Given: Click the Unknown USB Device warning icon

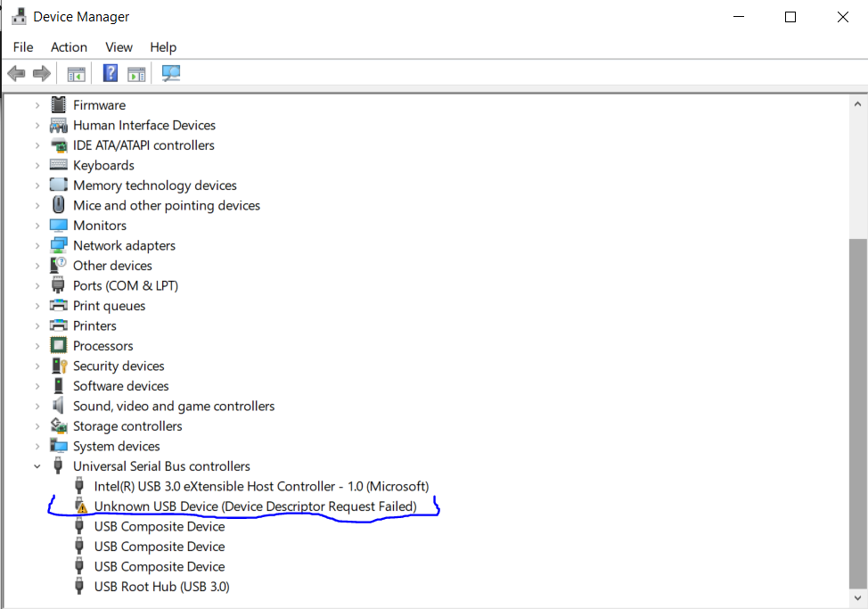Looking at the screenshot, I should [80, 506].
